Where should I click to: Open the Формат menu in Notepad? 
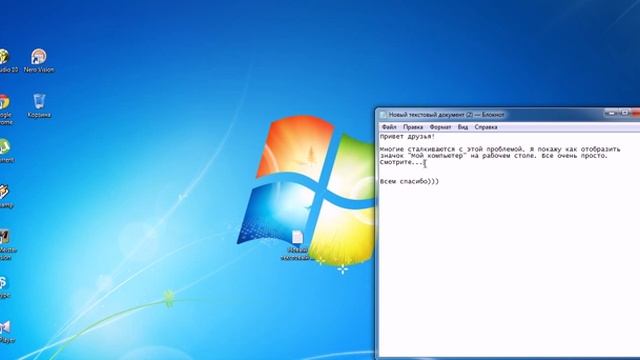[440, 127]
